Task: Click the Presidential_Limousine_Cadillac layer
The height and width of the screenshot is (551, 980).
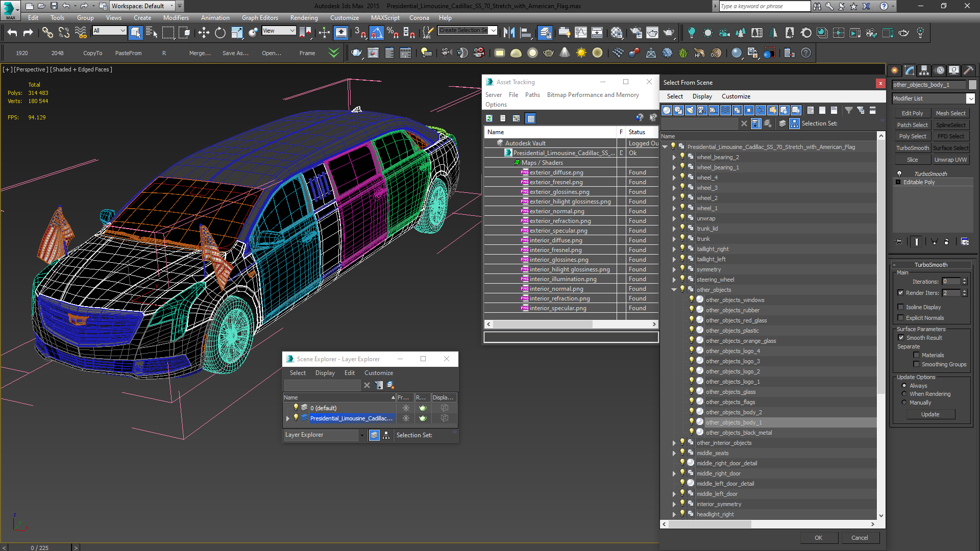Action: coord(351,418)
